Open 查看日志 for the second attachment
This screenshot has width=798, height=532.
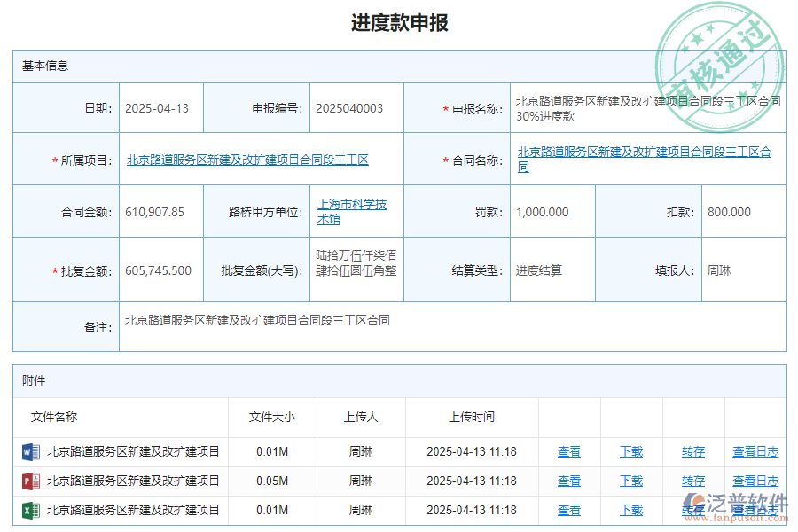(x=755, y=481)
